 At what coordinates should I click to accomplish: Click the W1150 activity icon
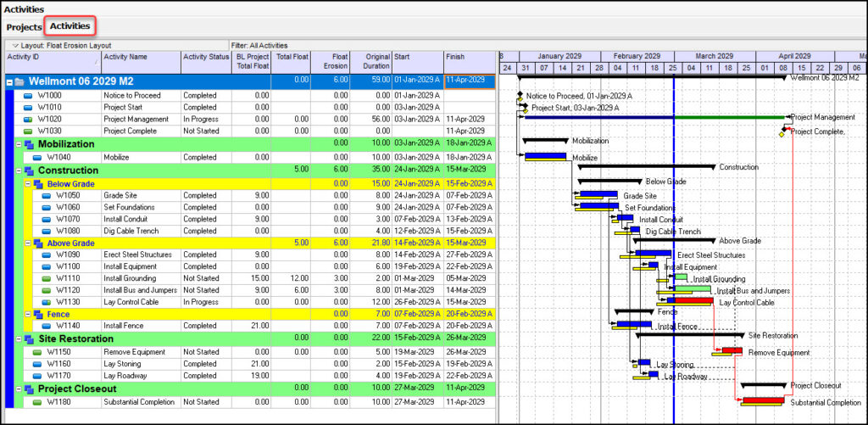37,352
